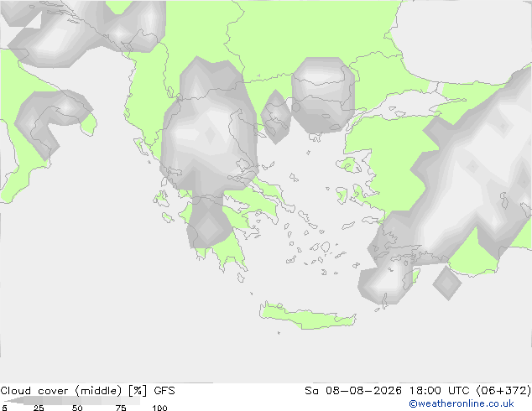
Task: Click the weatheronline.co.uk copyright link
Action: [462, 403]
